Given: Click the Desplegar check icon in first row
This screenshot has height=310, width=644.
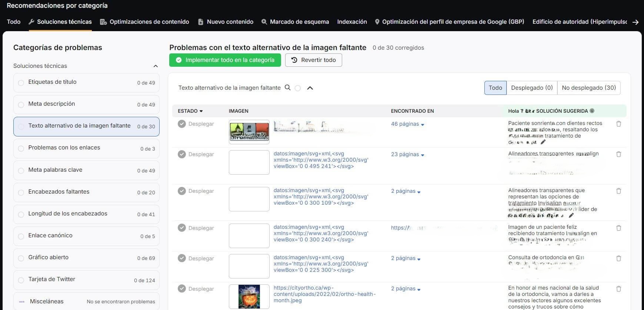Looking at the screenshot, I should click(x=181, y=124).
